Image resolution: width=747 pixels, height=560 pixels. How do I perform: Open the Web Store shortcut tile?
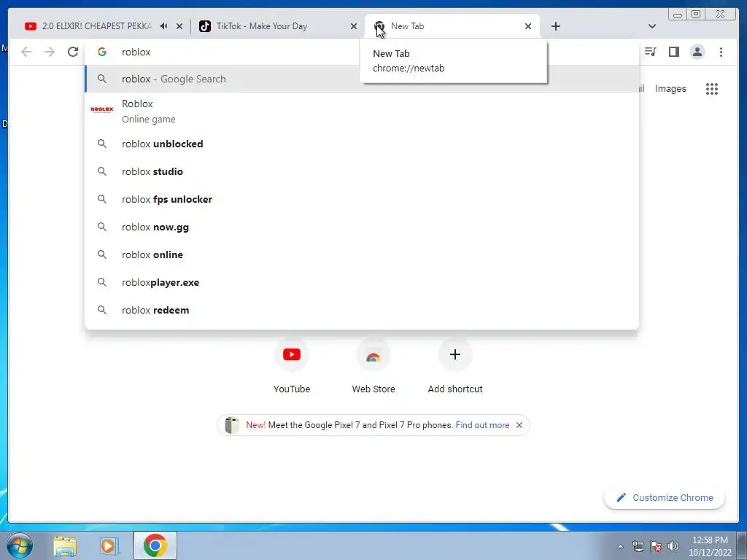(373, 367)
